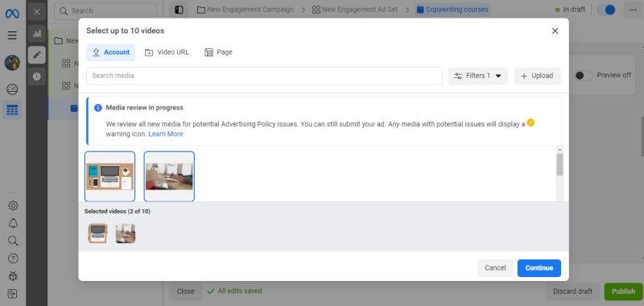Screen dimensions: 644x306
Task: Click the Meta logo icon
Action: point(12,14)
